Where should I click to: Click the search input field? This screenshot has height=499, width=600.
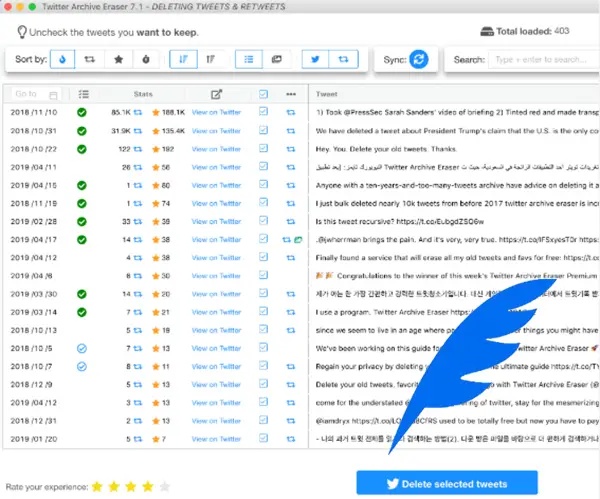click(x=543, y=60)
